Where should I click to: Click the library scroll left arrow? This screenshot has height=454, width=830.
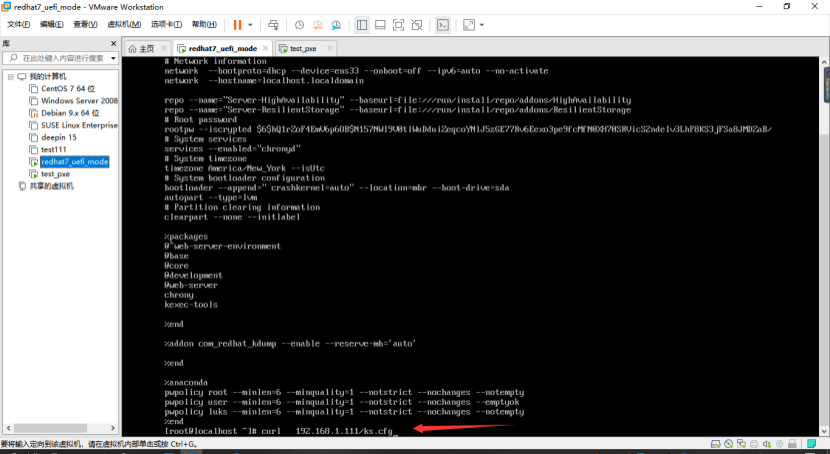(8, 428)
